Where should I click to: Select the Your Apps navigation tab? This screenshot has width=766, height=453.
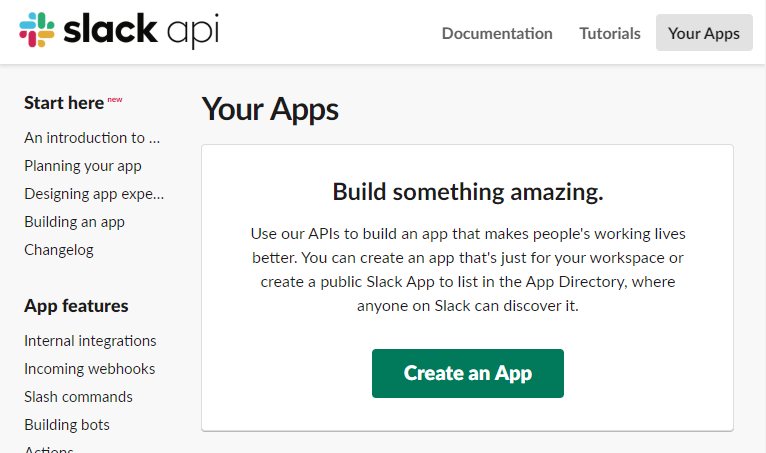[704, 33]
